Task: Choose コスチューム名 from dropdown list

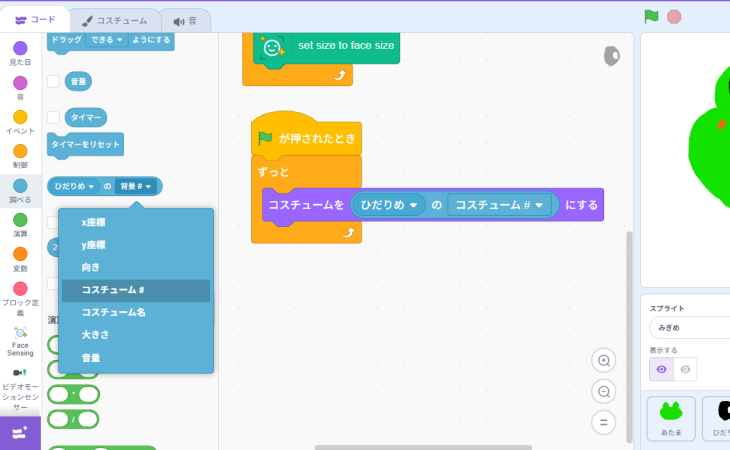Action: coord(112,312)
